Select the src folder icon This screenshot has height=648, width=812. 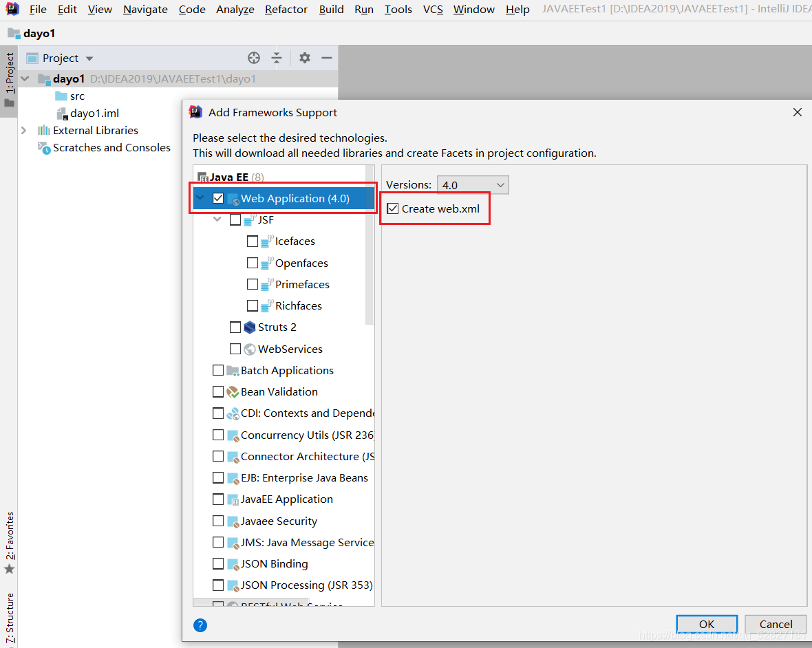(x=61, y=96)
